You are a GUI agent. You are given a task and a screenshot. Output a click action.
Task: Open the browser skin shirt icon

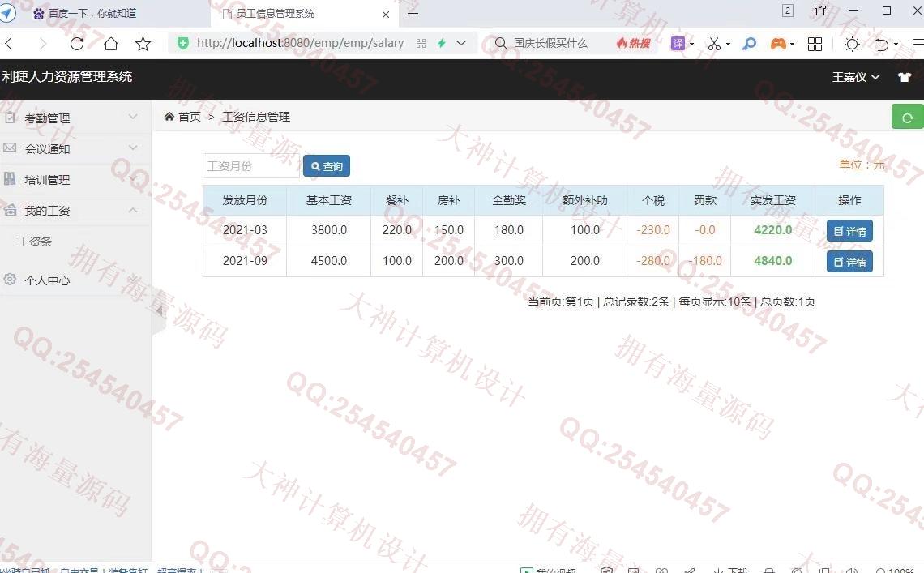point(820,11)
